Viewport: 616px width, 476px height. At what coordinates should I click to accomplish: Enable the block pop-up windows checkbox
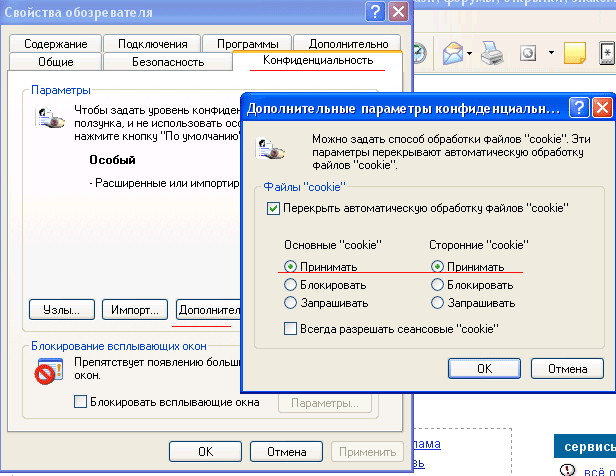point(81,402)
